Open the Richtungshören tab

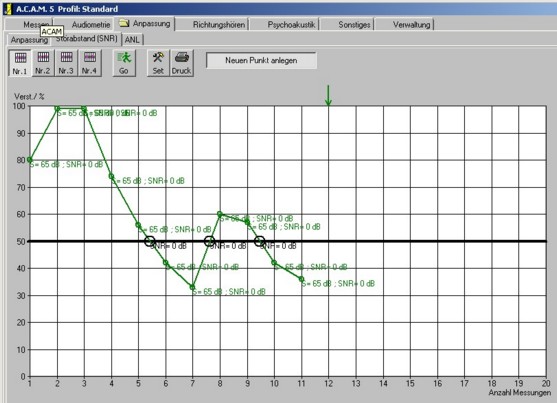click(219, 25)
